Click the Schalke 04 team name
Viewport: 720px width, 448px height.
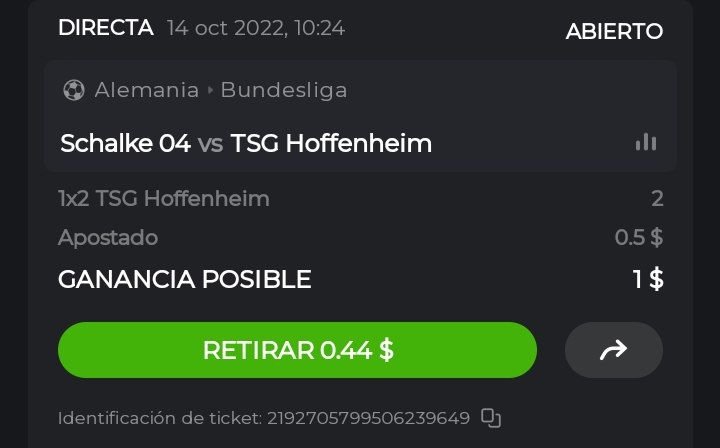click(124, 143)
